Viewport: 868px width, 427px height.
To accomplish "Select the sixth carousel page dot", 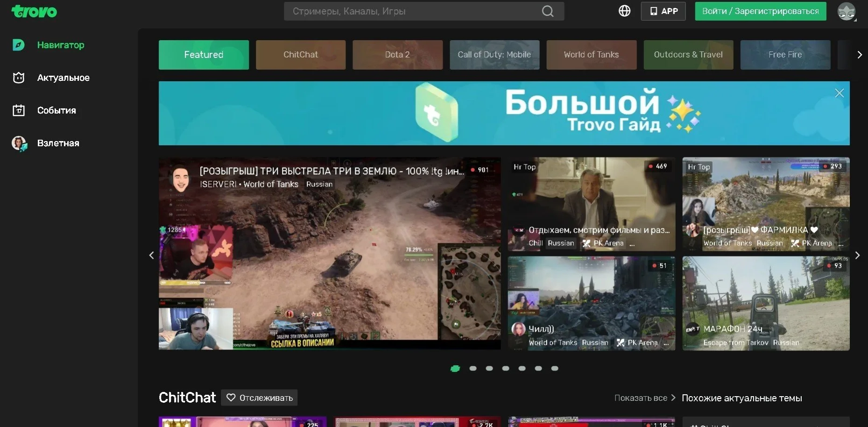I will coord(538,369).
